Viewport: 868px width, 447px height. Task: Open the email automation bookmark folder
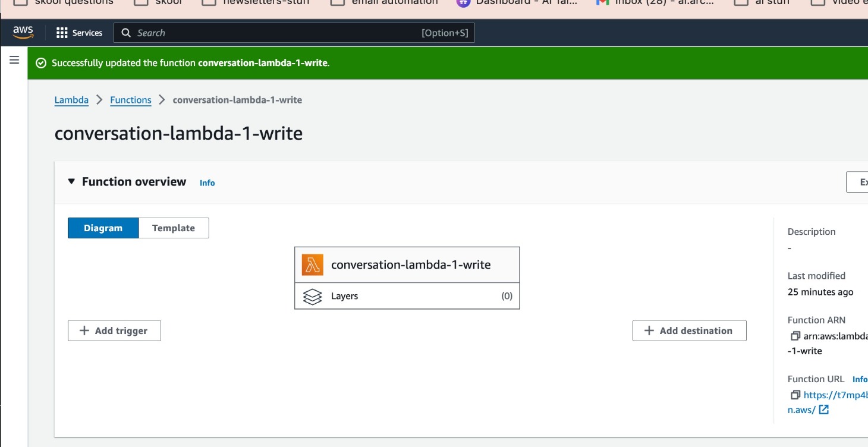(x=385, y=2)
